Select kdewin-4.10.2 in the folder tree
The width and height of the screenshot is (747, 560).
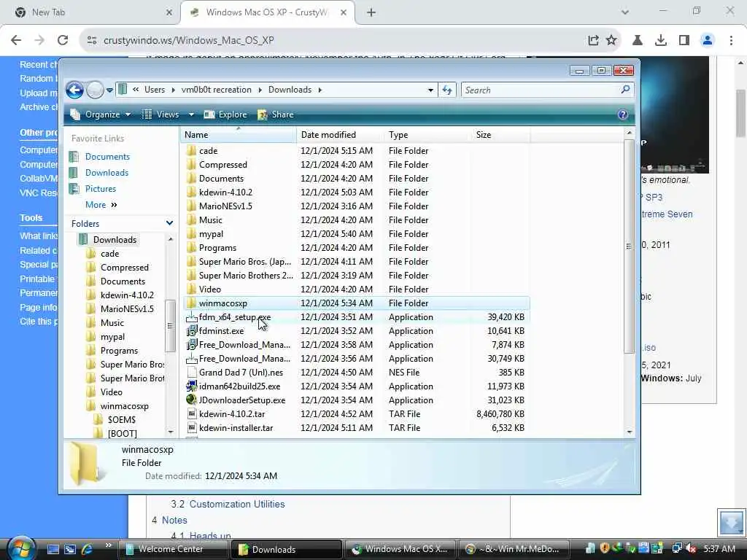click(x=127, y=295)
